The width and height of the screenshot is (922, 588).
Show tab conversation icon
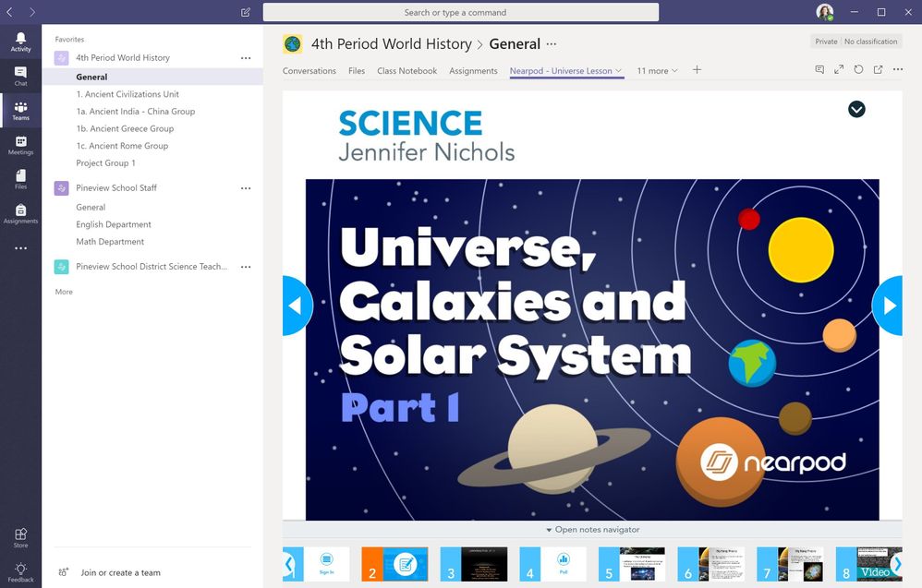tap(819, 69)
